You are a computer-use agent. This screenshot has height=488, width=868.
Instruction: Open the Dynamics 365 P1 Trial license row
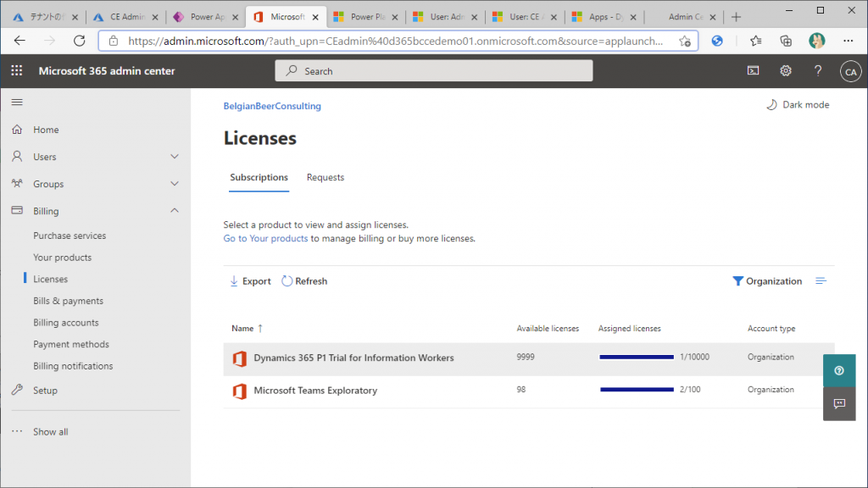pyautogui.click(x=529, y=359)
